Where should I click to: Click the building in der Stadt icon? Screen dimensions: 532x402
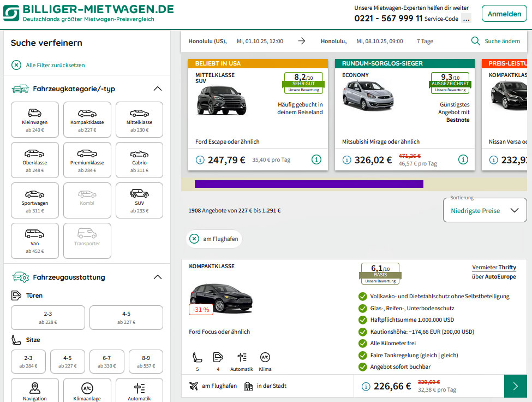tap(249, 386)
